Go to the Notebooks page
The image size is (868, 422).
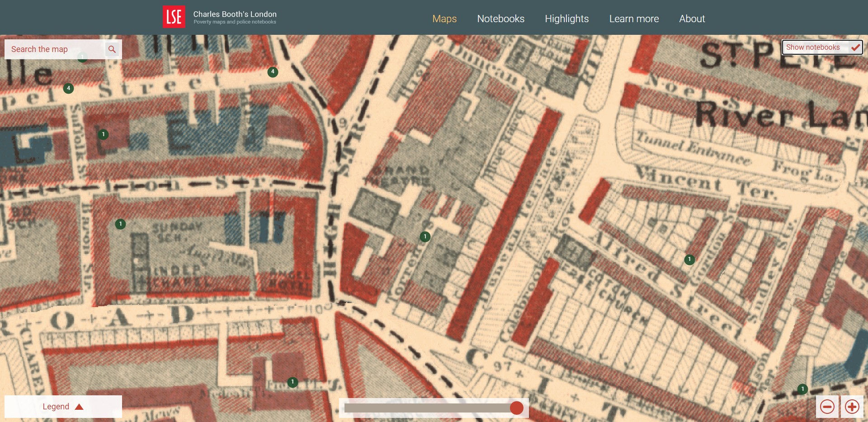click(500, 19)
